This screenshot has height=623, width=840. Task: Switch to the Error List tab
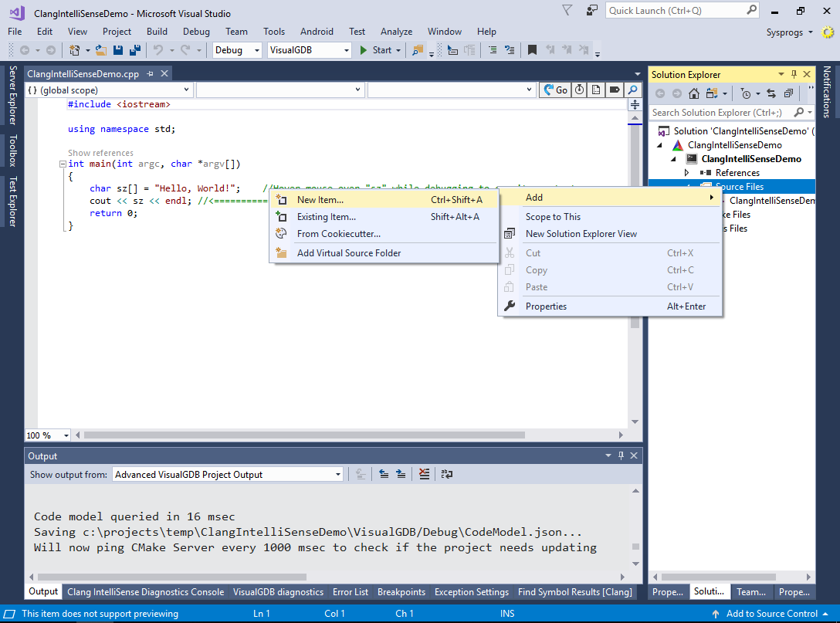(351, 591)
